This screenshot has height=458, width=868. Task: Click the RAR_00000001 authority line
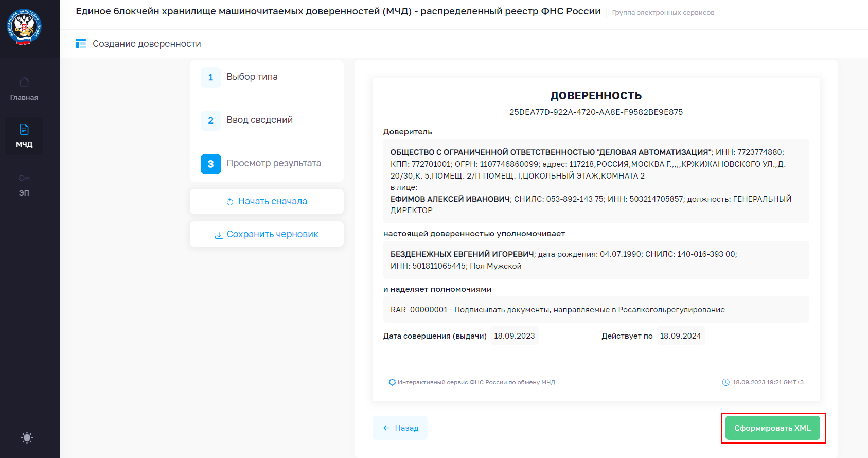tap(596, 310)
